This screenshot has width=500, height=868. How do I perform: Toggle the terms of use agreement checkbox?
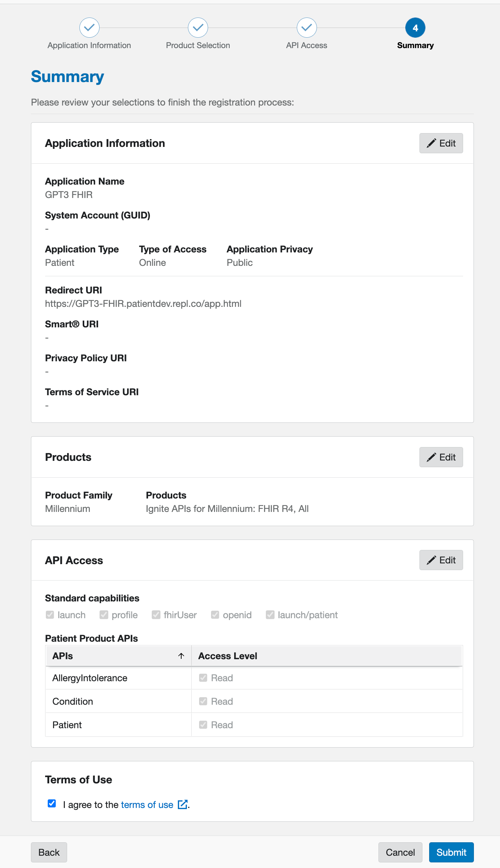[x=52, y=803]
